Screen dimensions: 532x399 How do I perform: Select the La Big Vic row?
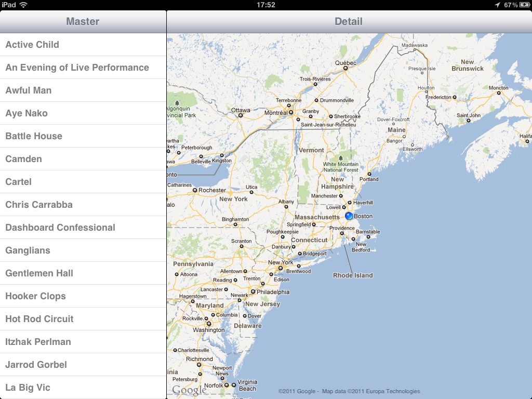pyautogui.click(x=83, y=388)
